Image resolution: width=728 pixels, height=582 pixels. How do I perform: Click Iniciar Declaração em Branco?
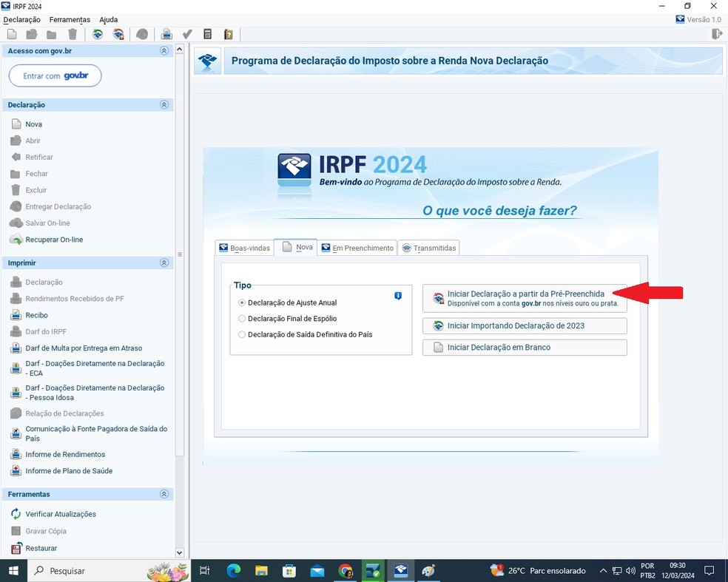[525, 347]
